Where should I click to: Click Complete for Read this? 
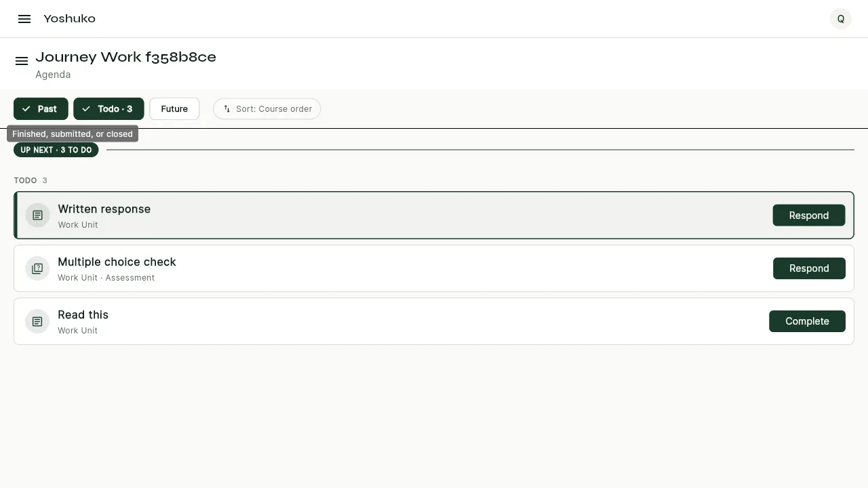(x=807, y=321)
